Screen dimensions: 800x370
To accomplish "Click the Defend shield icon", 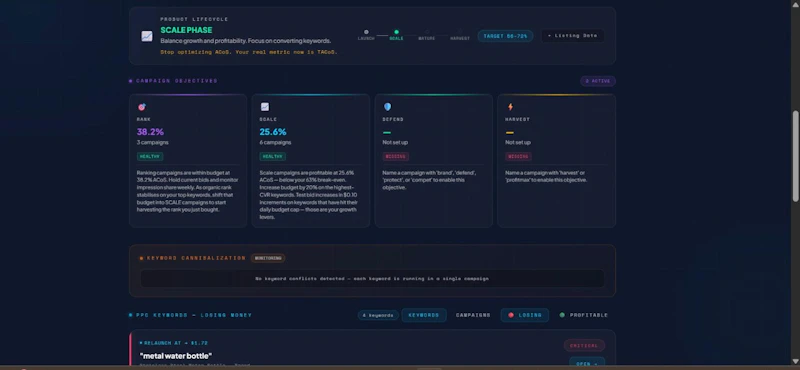I will pyautogui.click(x=387, y=107).
